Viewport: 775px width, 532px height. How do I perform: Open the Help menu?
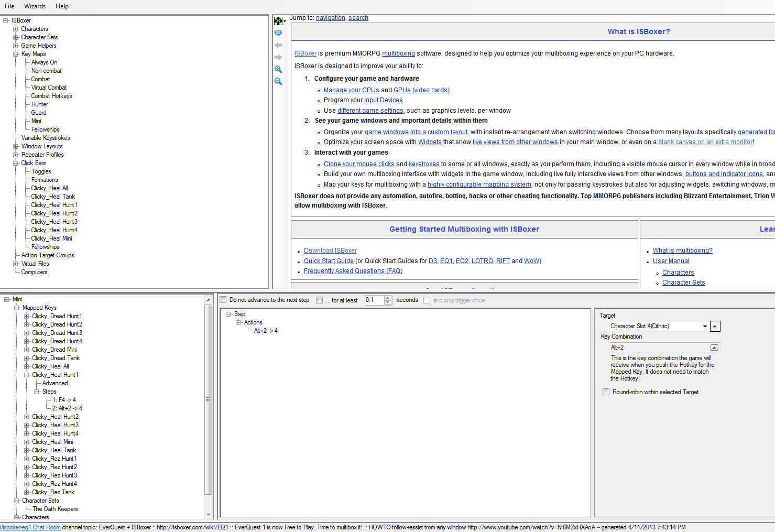[62, 6]
